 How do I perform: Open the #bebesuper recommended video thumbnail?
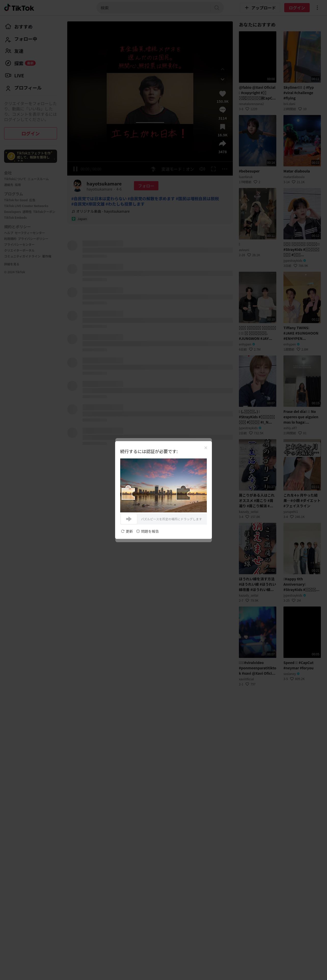pos(257,140)
